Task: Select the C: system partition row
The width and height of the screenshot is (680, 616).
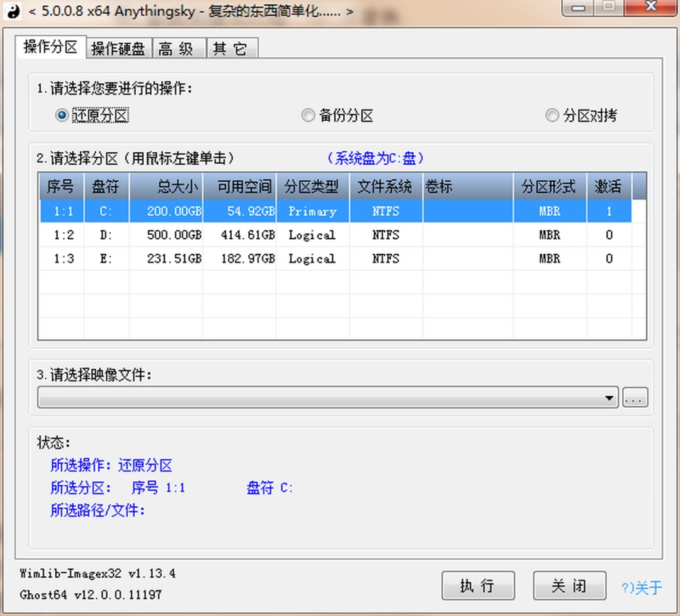Action: 252,211
